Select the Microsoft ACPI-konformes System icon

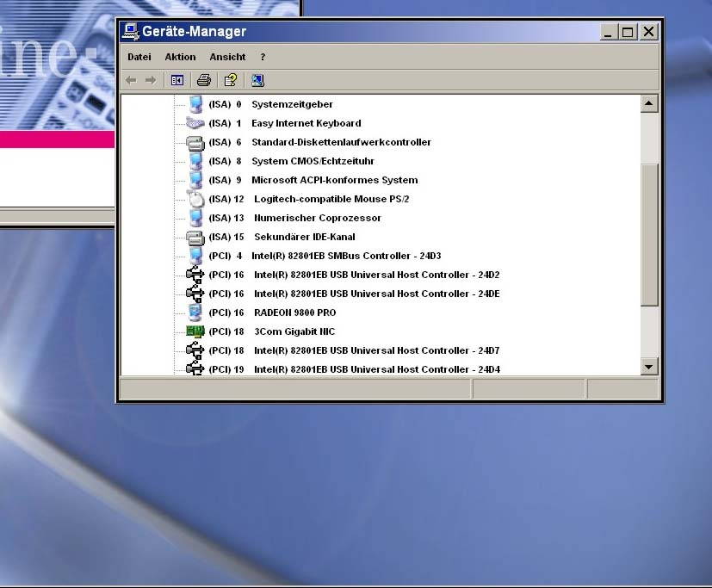195,180
